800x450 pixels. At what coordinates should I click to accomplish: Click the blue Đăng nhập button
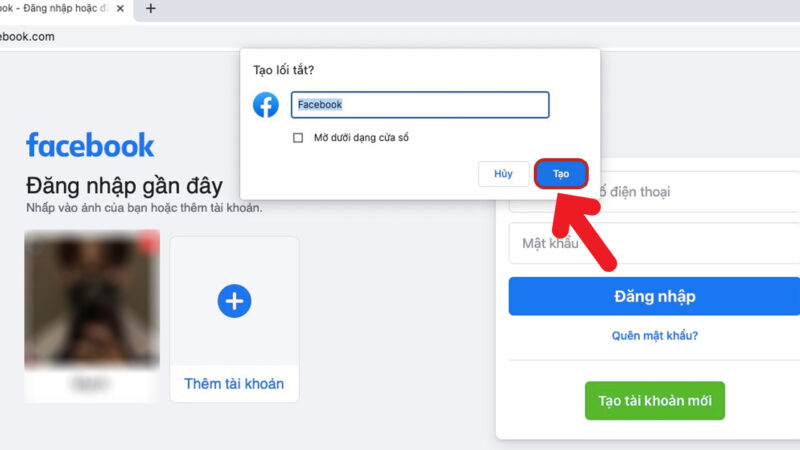click(654, 297)
